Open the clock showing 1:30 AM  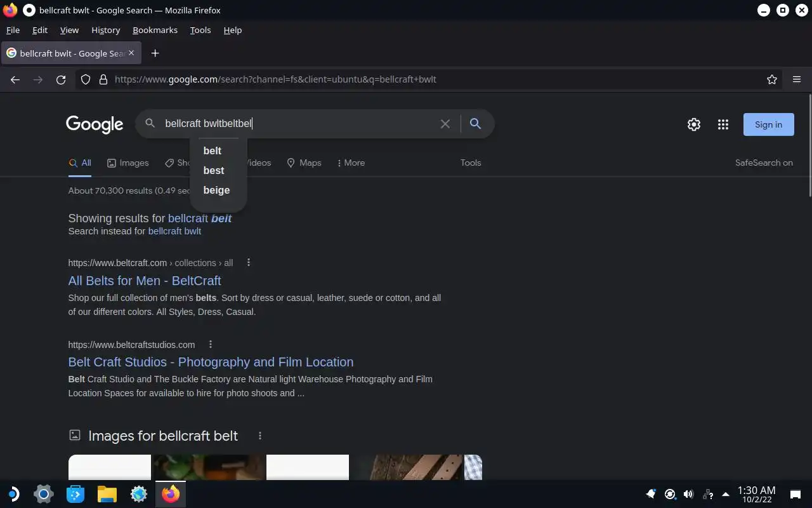coord(756,494)
